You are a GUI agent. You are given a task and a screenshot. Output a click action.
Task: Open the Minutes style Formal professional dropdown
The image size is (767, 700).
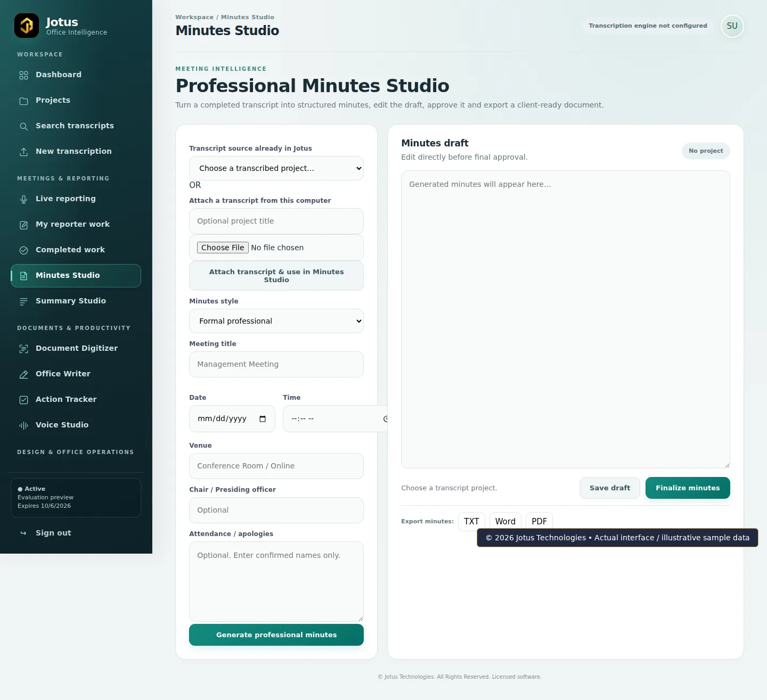point(276,321)
